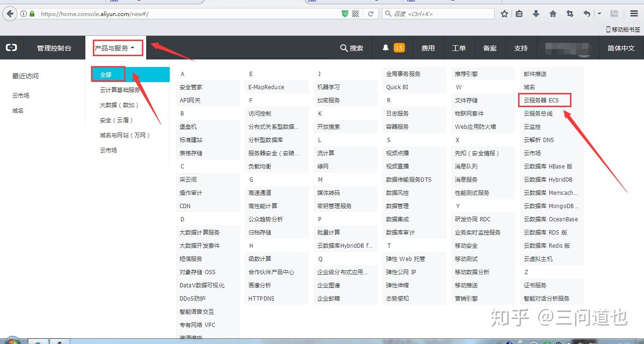Open the QR code icon in address bar
Viewport: 644px width, 344px height.
click(355, 14)
